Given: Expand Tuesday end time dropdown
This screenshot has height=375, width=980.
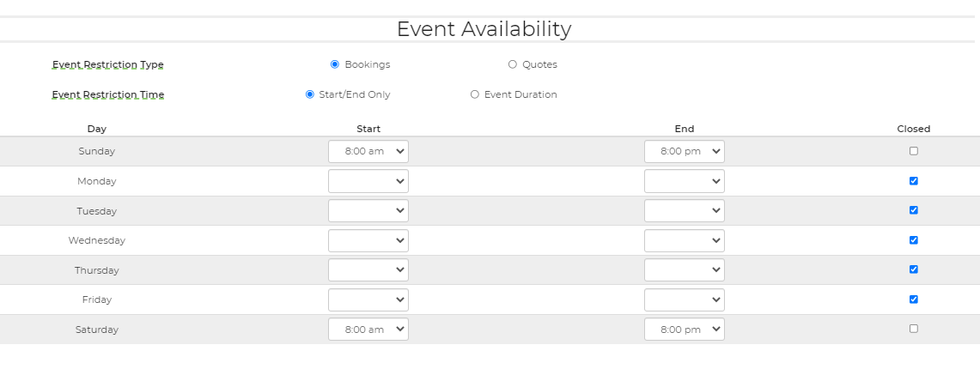Looking at the screenshot, I should [684, 211].
